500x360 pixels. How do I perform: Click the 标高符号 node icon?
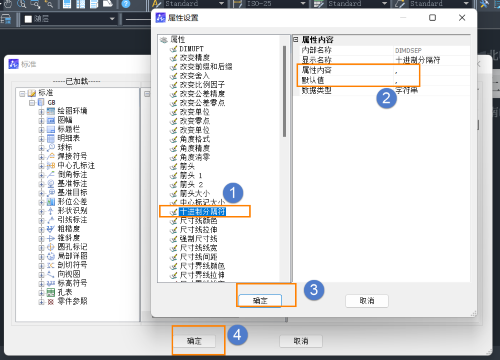click(51, 283)
